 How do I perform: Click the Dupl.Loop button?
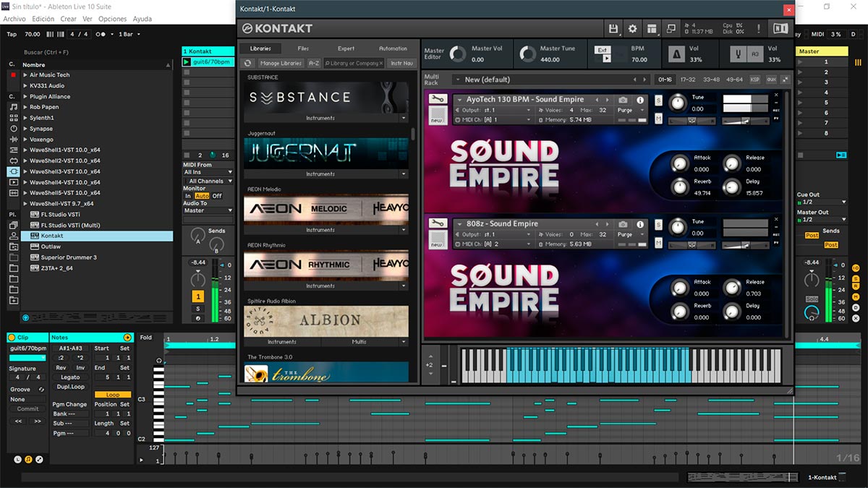coord(69,387)
